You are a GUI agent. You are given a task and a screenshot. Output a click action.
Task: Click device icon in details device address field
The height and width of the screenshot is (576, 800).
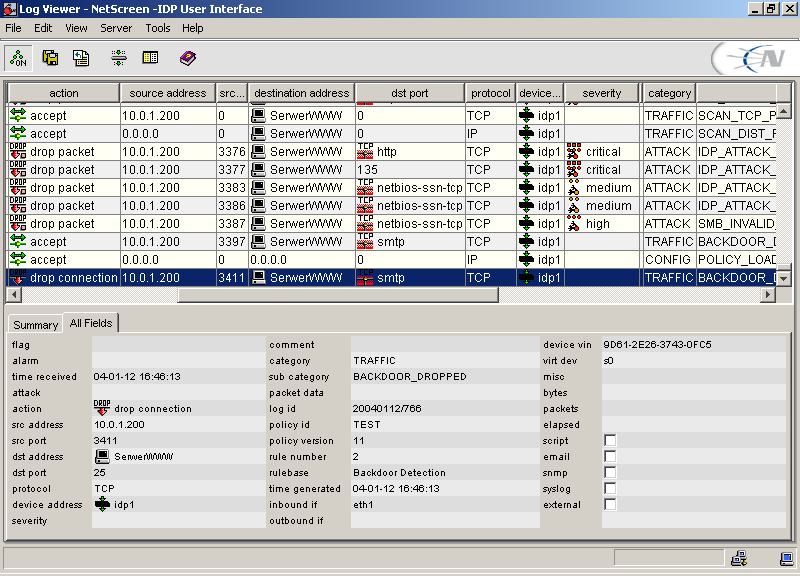tap(102, 504)
